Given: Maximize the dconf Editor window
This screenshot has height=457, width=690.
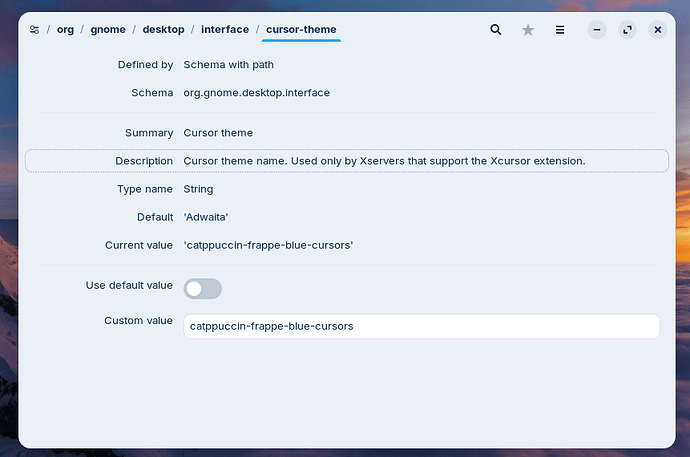Looking at the screenshot, I should click(627, 30).
